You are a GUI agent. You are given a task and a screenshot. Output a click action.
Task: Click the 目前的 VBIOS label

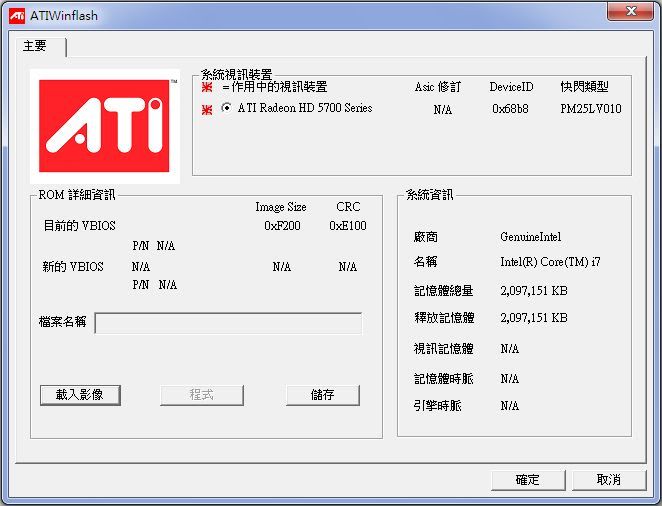[80, 226]
